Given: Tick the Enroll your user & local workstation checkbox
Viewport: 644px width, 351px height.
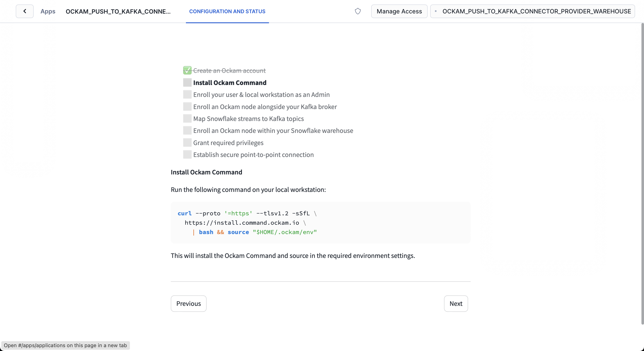Looking at the screenshot, I should [187, 95].
